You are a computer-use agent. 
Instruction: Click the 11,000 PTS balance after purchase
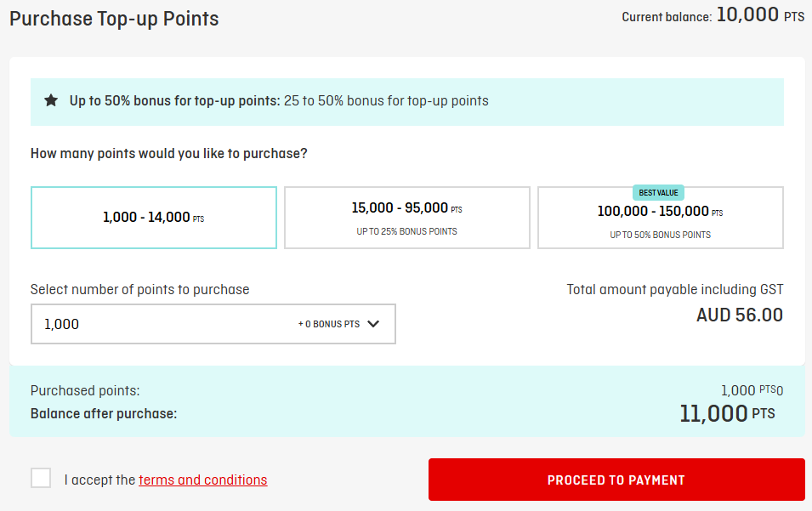coord(727,414)
